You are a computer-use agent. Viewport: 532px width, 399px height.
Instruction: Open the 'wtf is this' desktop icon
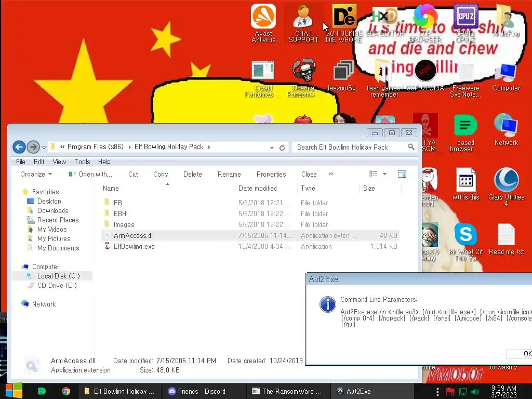pos(465,184)
